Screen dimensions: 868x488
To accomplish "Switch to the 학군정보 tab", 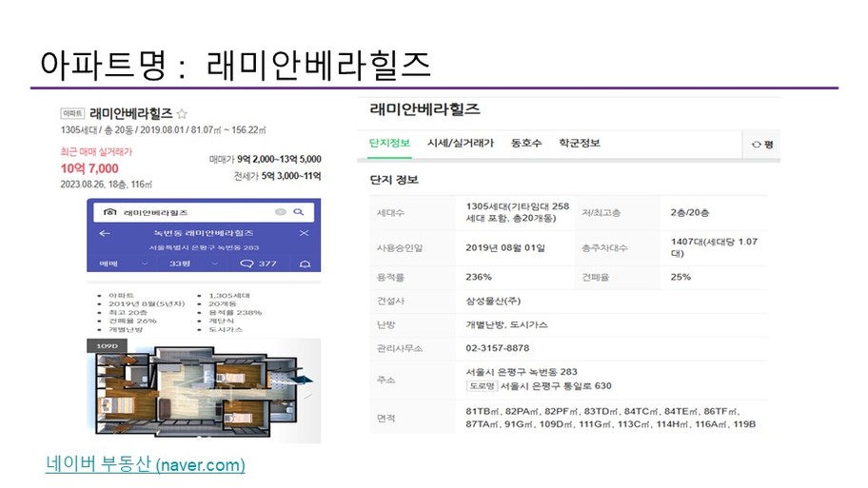I will [580, 144].
